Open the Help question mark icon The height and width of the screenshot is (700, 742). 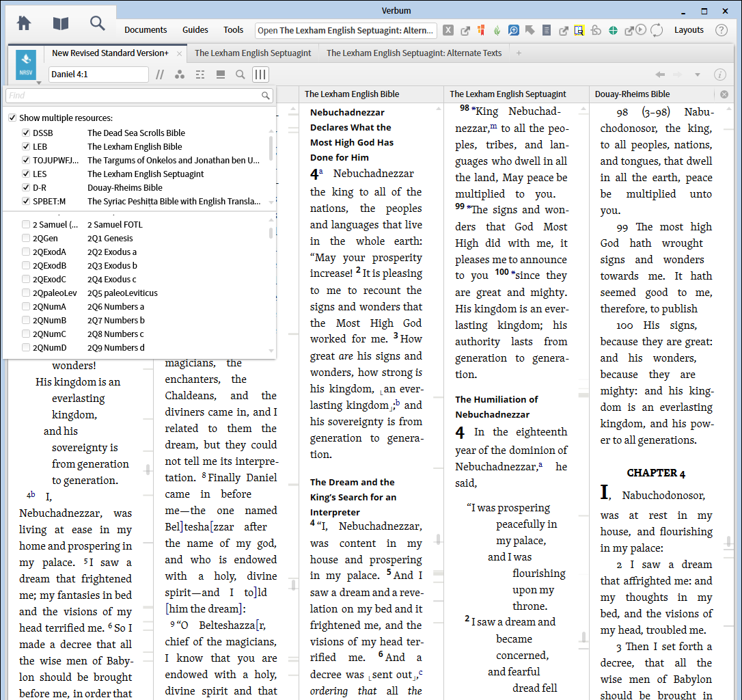[x=722, y=30]
